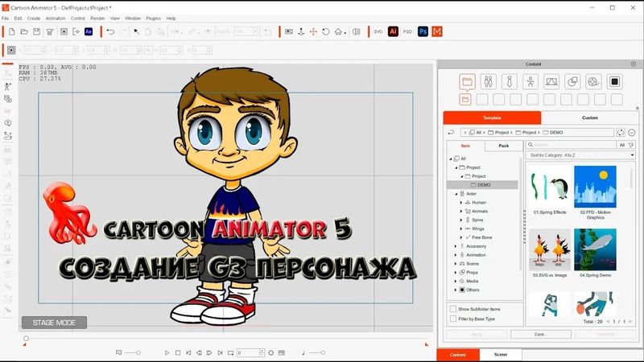Go back in content folder navigation
The image size is (644, 362).
coord(451,133)
